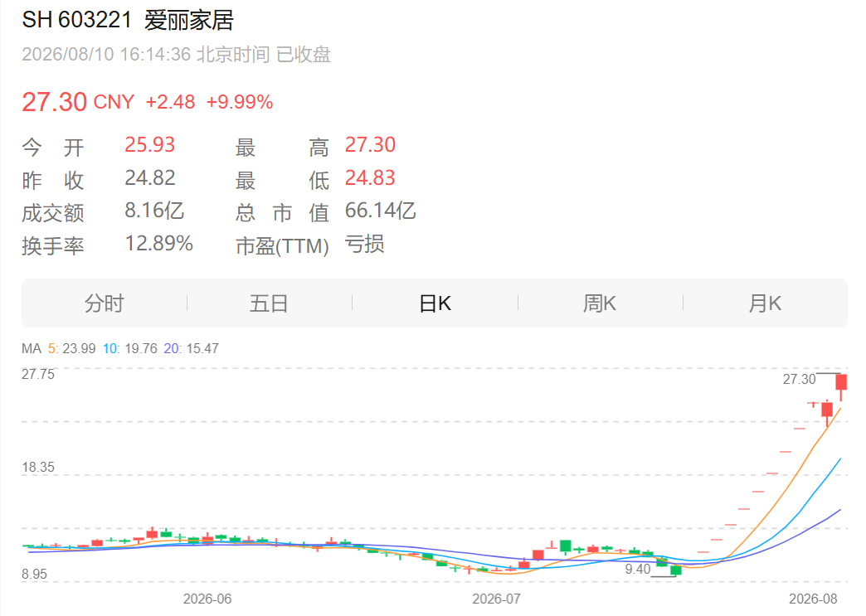Open the 日K chart tab
Screen dimensions: 866x616
coord(435,303)
